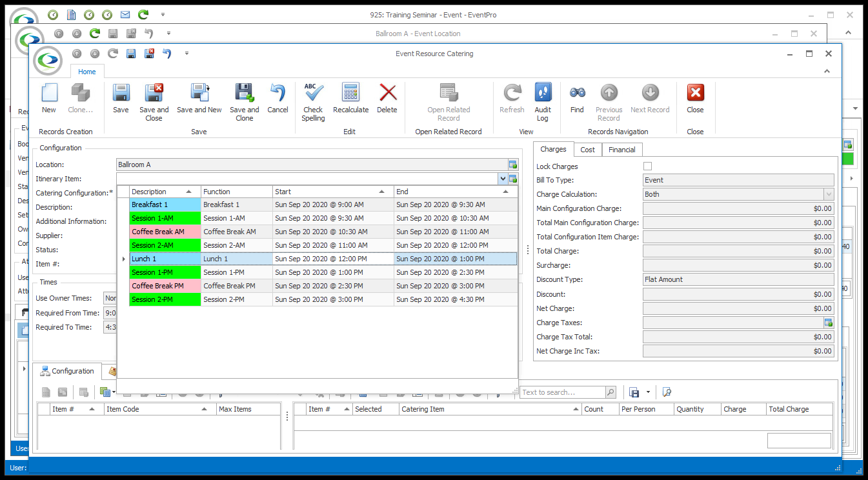
Task: Click row expander arrow beside Lunch 1
Action: (x=123, y=259)
